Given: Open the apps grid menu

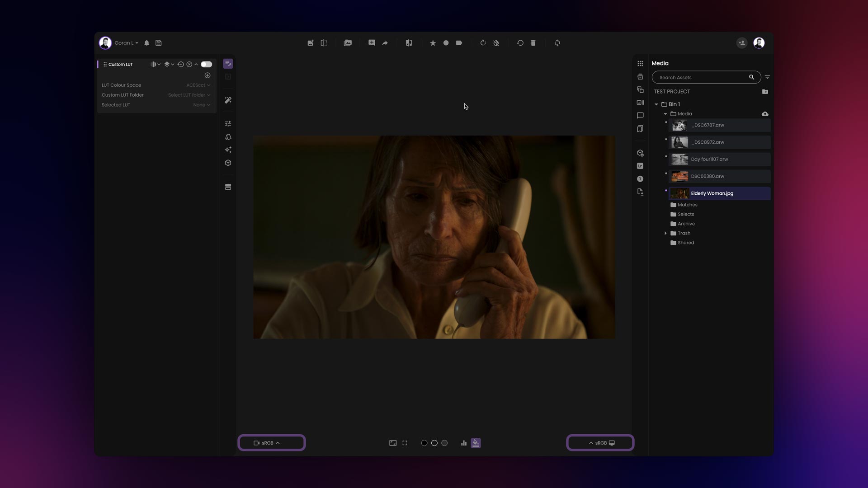Looking at the screenshot, I should pyautogui.click(x=640, y=64).
